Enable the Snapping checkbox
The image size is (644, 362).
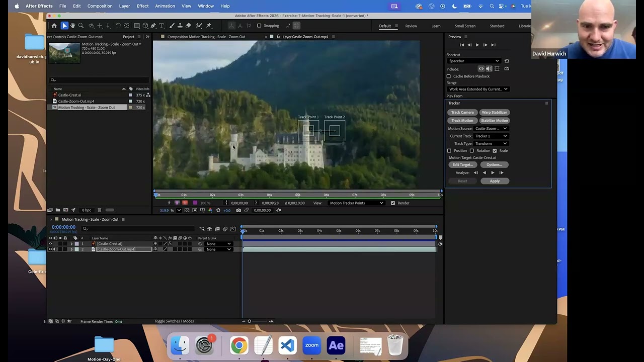(259, 26)
